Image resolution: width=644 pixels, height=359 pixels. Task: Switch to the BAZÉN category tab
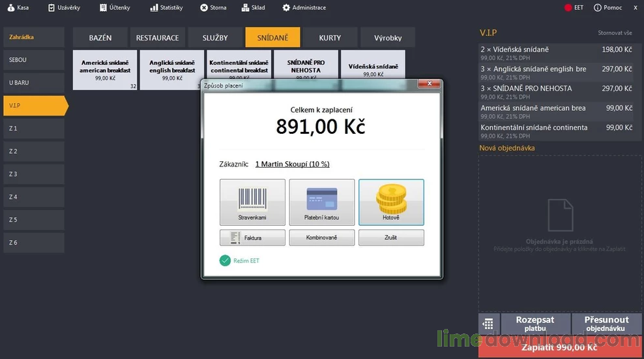[x=100, y=37]
